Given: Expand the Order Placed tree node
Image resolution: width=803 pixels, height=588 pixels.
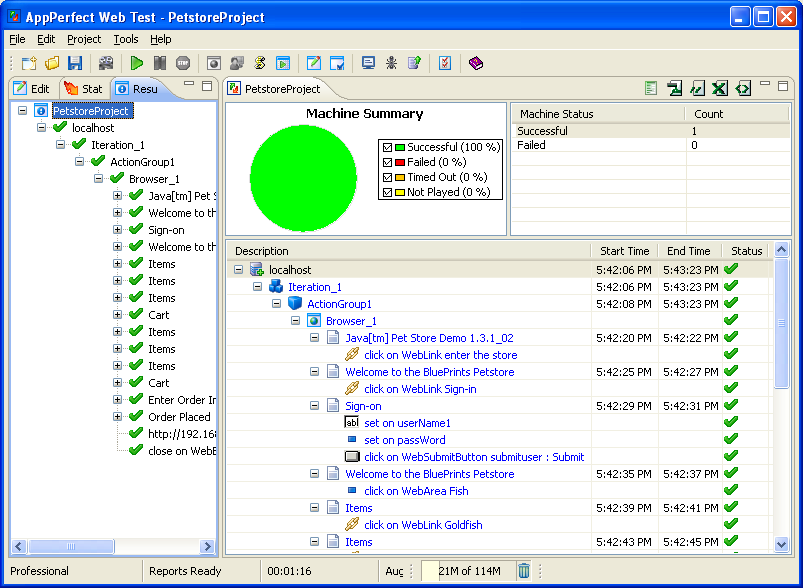Looking at the screenshot, I should (118, 417).
